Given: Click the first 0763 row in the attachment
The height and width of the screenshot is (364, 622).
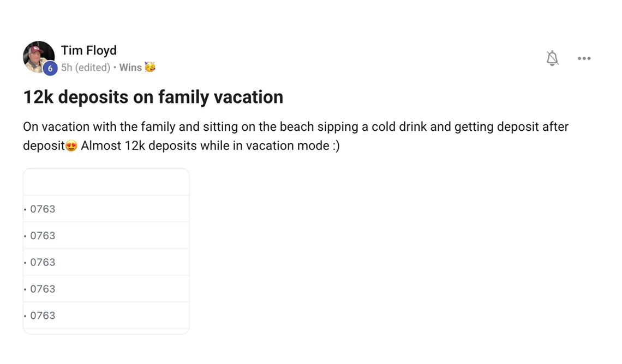Looking at the screenshot, I should pyautogui.click(x=43, y=209).
